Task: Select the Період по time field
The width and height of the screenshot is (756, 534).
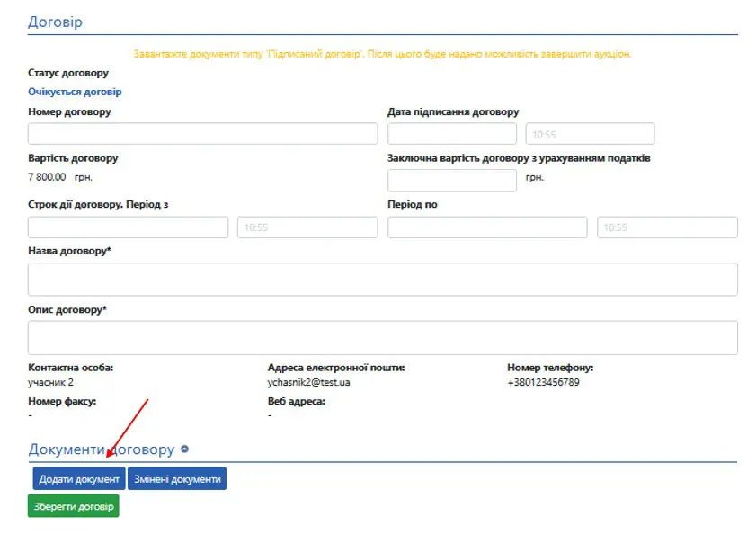Action: click(667, 227)
